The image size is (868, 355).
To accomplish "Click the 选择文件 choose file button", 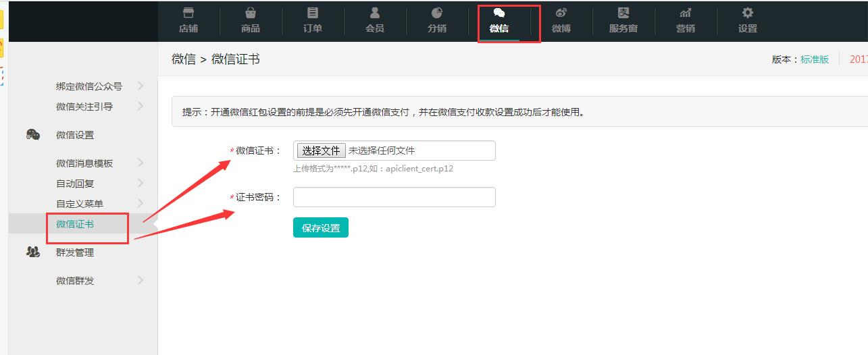I will point(321,151).
